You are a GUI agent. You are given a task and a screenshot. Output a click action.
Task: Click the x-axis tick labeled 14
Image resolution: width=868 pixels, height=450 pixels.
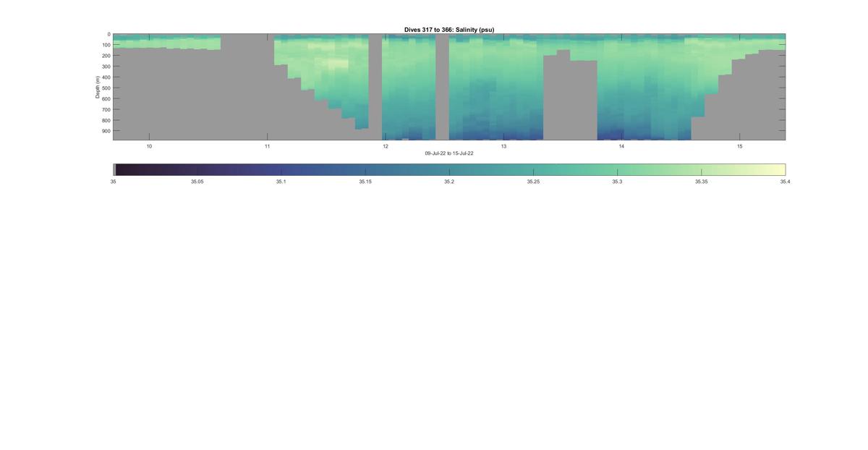pyautogui.click(x=621, y=146)
